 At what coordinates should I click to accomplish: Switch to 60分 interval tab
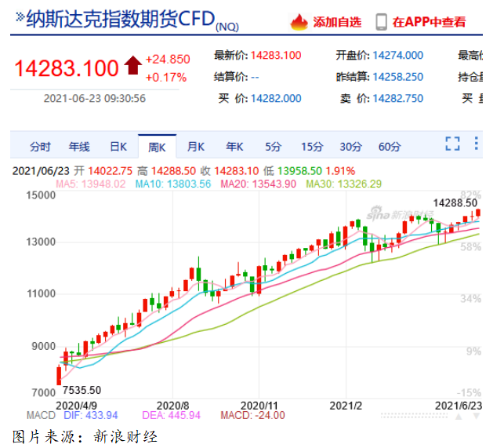pos(390,147)
